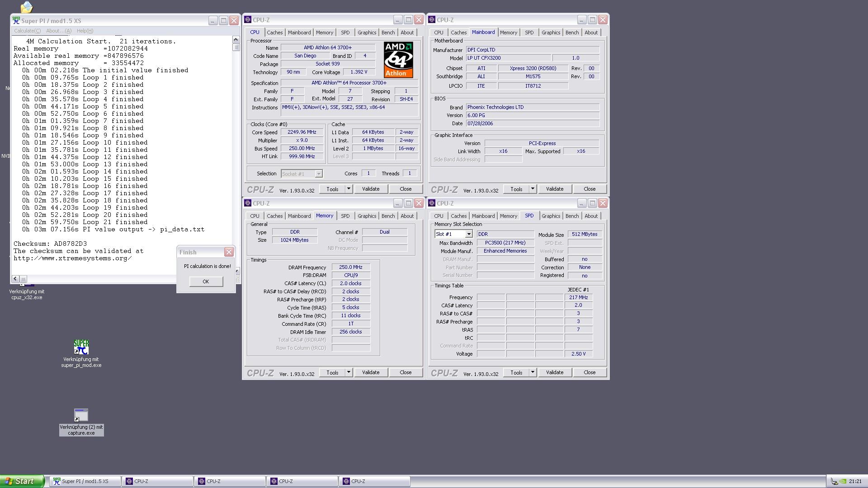Click Validate in the SPD window
The height and width of the screenshot is (488, 868).
(x=555, y=372)
